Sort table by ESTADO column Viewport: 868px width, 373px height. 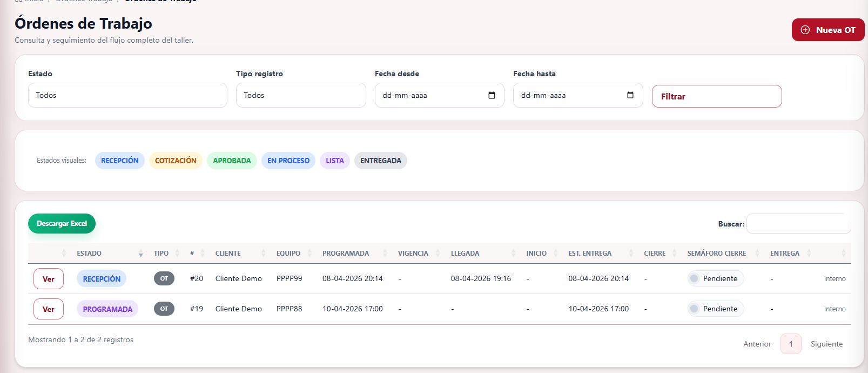(110, 253)
